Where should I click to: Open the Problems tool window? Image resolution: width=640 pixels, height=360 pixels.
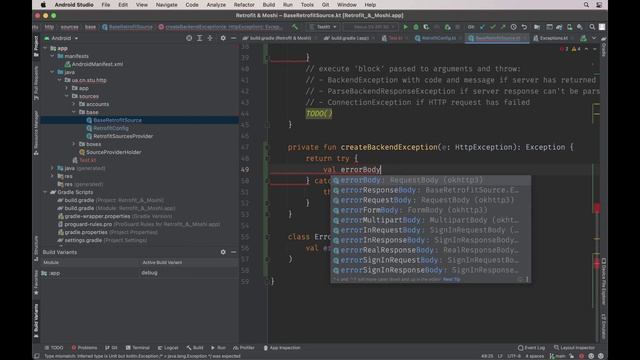click(x=84, y=348)
